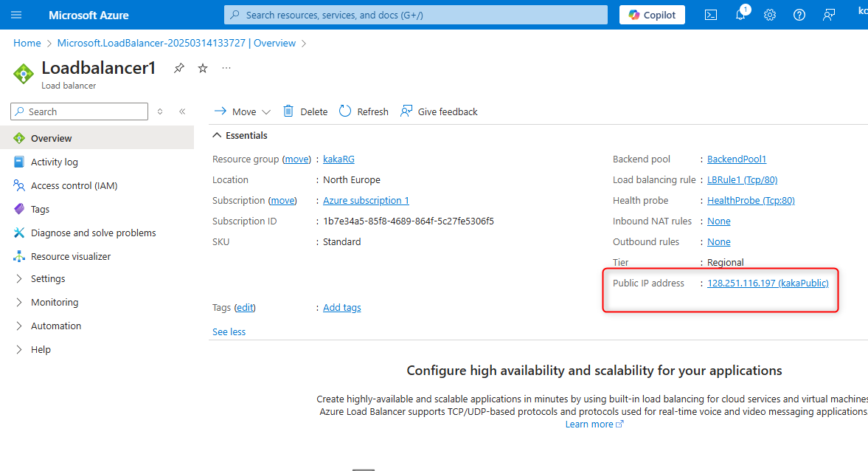
Task: Launch Copilot from the top bar
Action: click(x=652, y=15)
